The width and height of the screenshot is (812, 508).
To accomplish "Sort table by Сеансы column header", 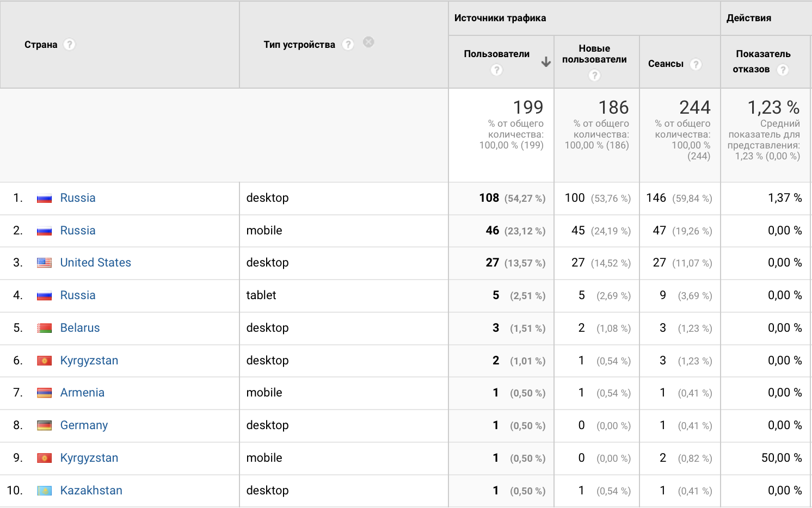I will point(666,64).
